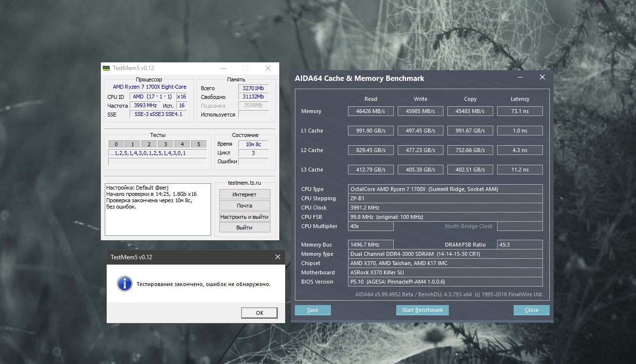Select test box 3 in Тесты panel
This screenshot has width=636, height=364.
pyautogui.click(x=166, y=144)
